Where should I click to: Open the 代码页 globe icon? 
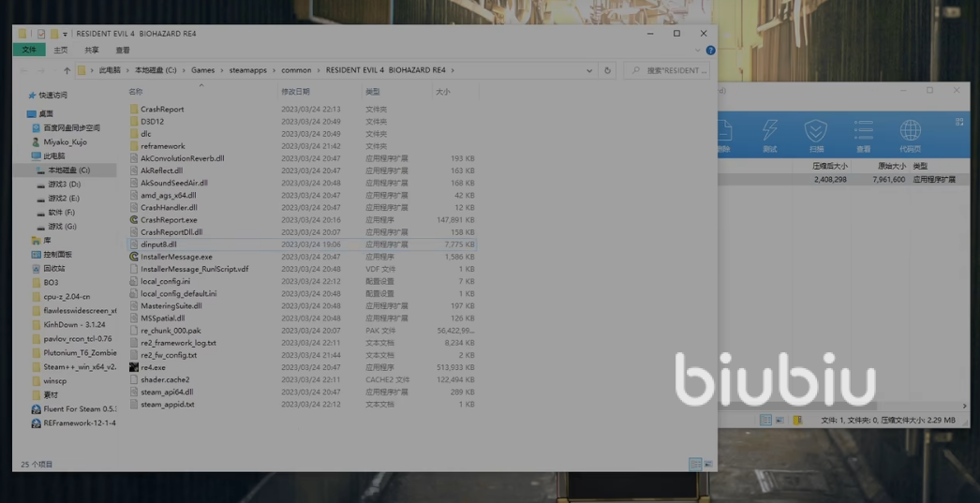tap(910, 135)
